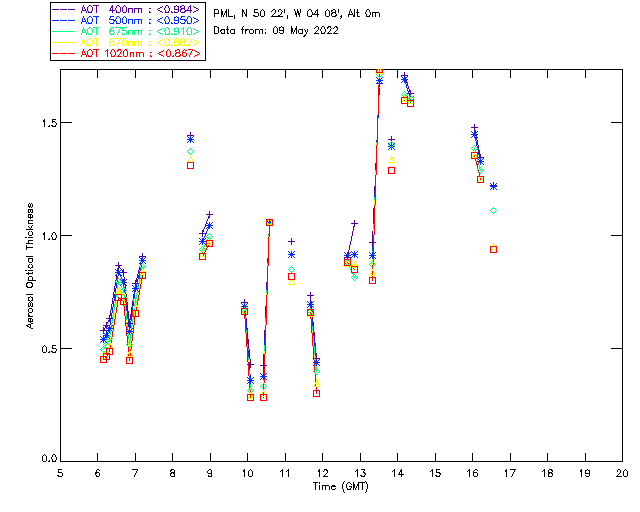The image size is (640, 512).
Task: Click the AOT 400nm legend entry
Action: click(127, 9)
